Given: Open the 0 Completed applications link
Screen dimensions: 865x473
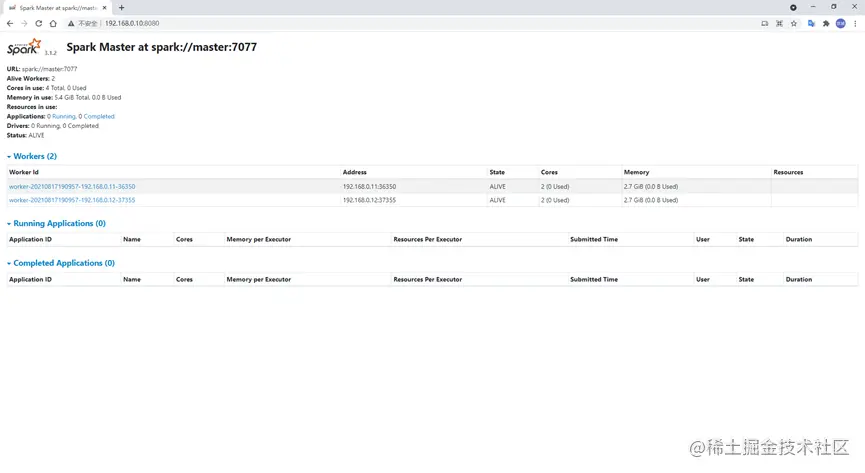Looking at the screenshot, I should (97, 116).
